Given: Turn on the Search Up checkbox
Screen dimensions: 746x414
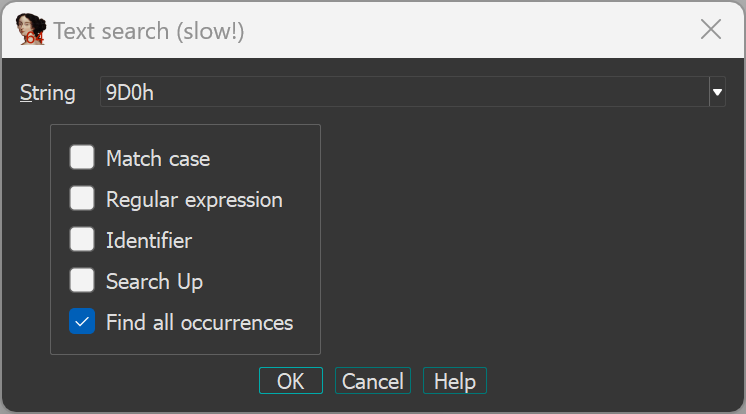Looking at the screenshot, I should coord(82,281).
